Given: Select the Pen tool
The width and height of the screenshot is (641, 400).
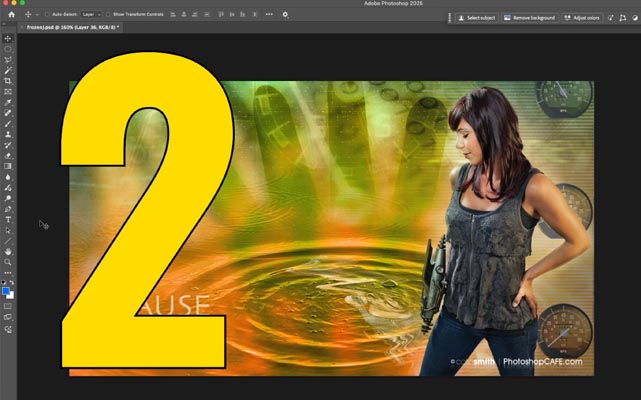Looking at the screenshot, I should (8, 209).
